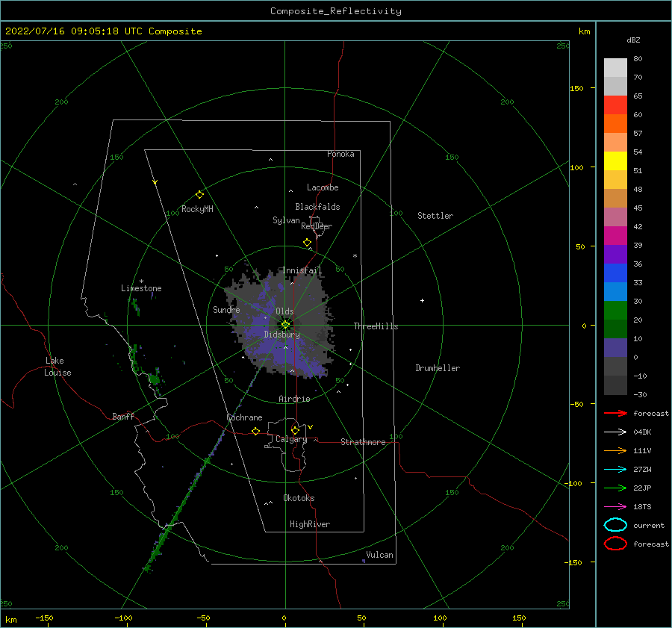The width and height of the screenshot is (672, 628).
Task: Click the ThreeHills city label
Action: pos(376,326)
